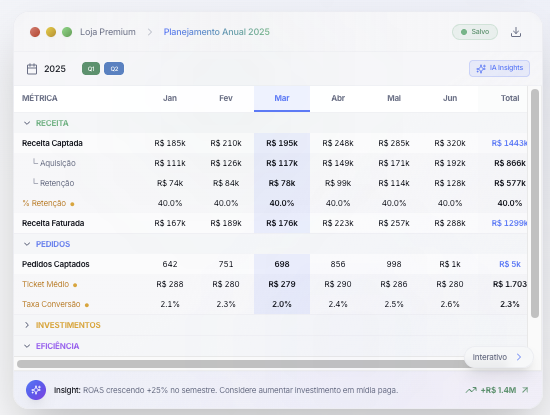The width and height of the screenshot is (550, 415).
Task: Click the download icon in header
Action: (x=516, y=32)
